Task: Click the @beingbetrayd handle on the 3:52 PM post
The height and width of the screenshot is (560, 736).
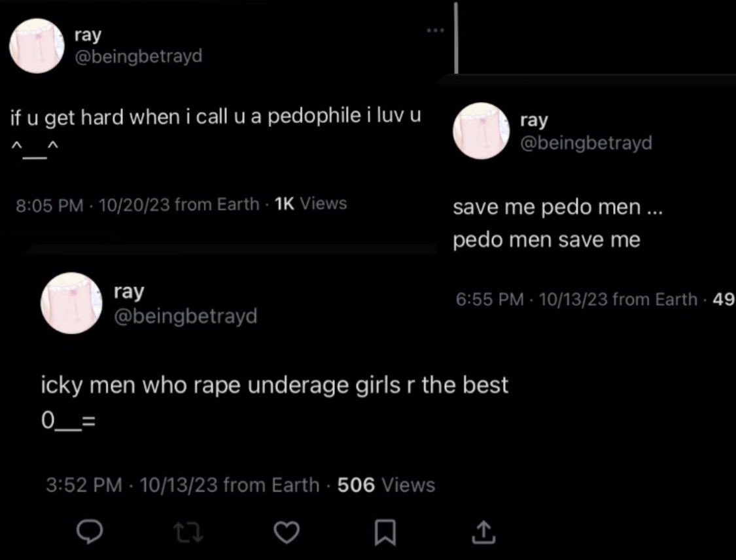Action: [x=186, y=317]
